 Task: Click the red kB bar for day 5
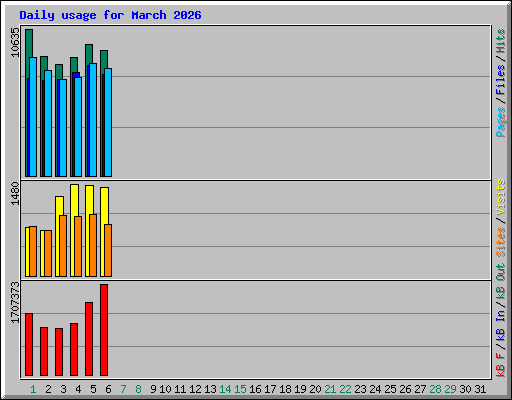click(89, 339)
